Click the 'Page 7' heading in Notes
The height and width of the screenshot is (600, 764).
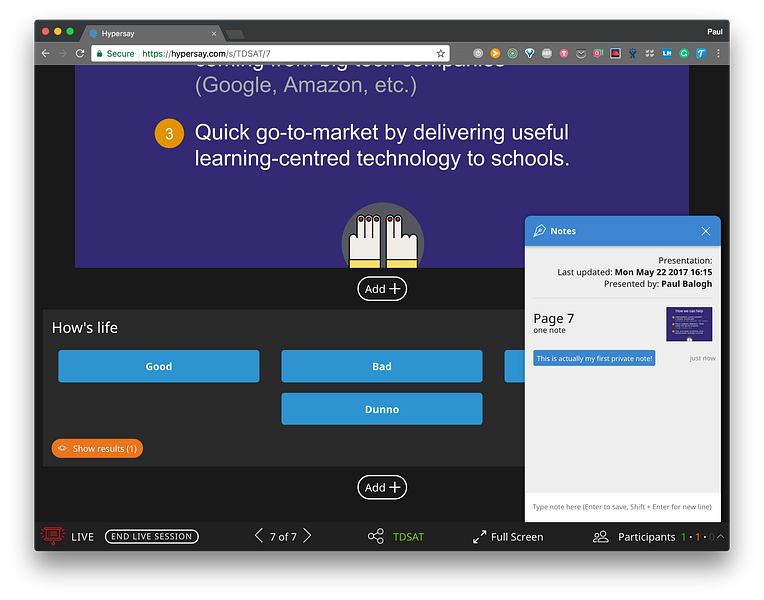pyautogui.click(x=554, y=318)
